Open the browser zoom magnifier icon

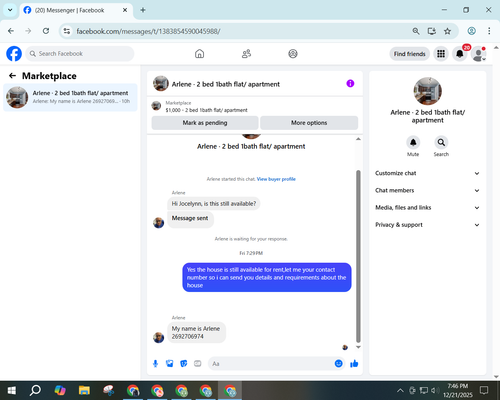click(416, 31)
